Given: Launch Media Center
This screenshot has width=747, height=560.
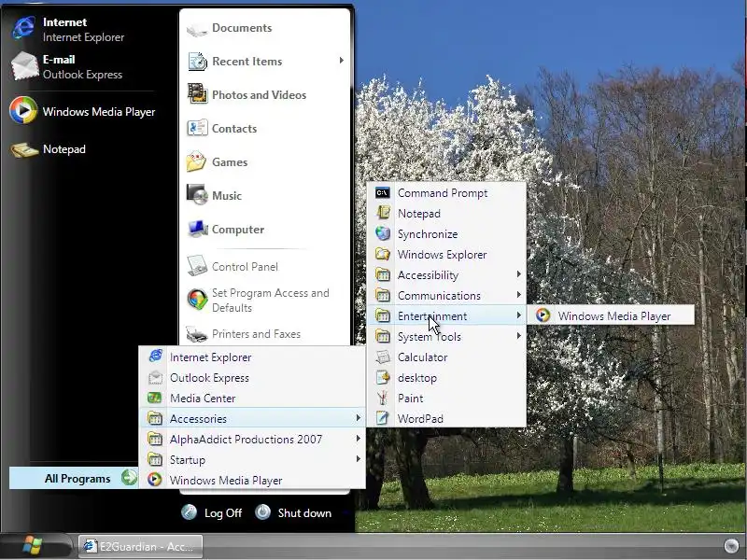Looking at the screenshot, I should pos(252,399).
